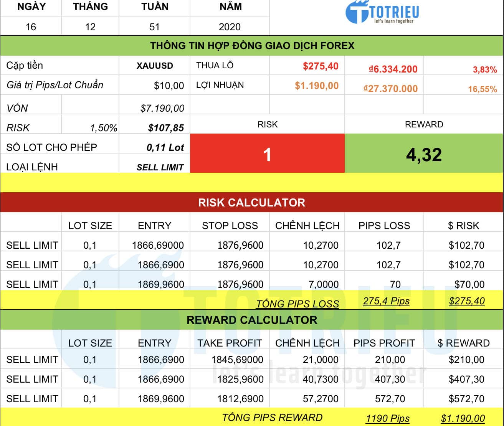The image size is (504, 426).
Task: Open the bold SELL LIMIT order type value
Action: (160, 167)
